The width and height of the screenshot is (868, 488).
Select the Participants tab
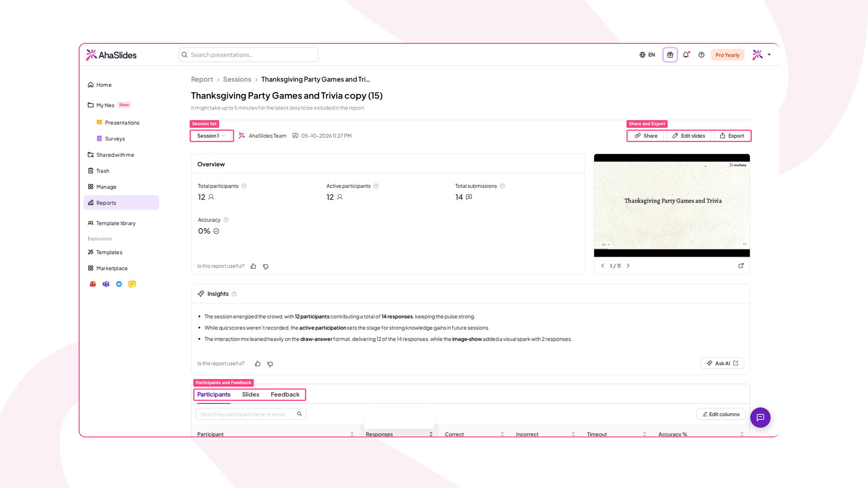pyautogui.click(x=214, y=394)
